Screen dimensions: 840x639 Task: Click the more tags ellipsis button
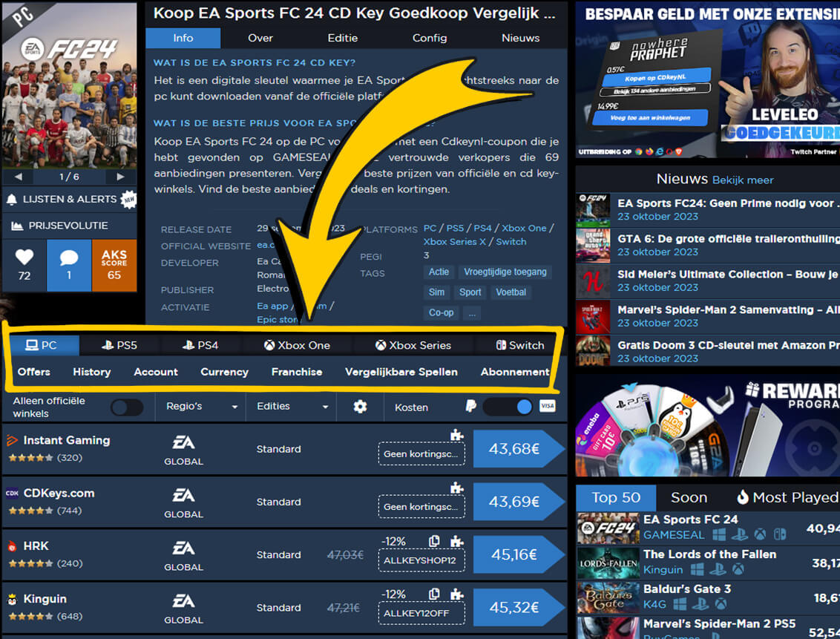[x=472, y=312]
